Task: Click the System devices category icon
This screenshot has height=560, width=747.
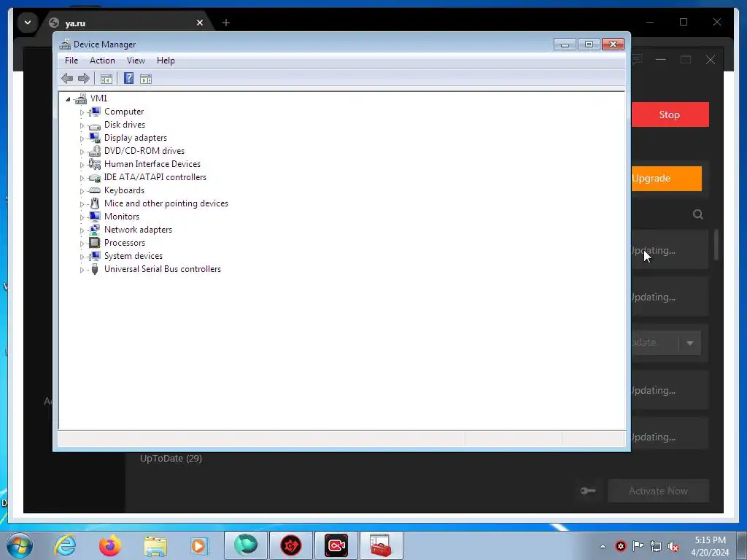Action: click(x=95, y=256)
